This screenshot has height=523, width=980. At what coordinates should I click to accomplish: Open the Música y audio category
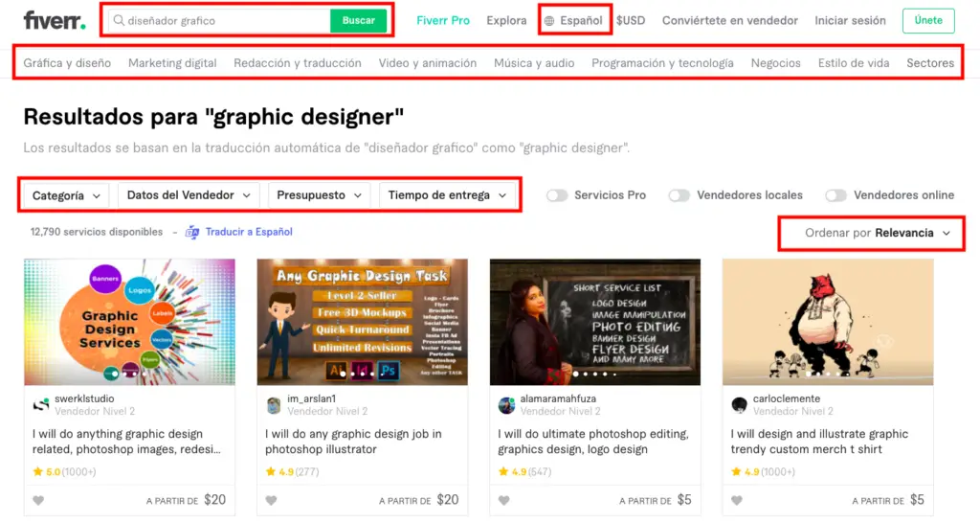(x=534, y=63)
